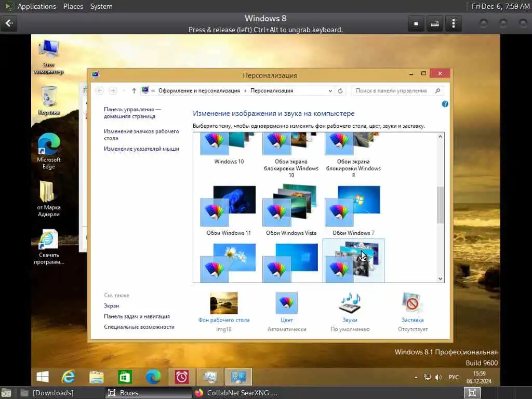Image resolution: width=532 pixels, height=399 pixels.
Task: Select Обои экрана блокировки Windows 8 theme
Action: [353, 155]
